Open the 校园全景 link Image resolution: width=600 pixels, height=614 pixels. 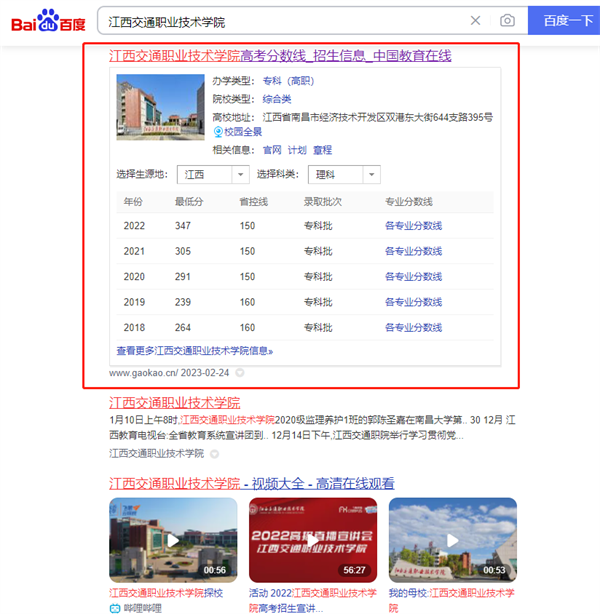pyautogui.click(x=243, y=132)
